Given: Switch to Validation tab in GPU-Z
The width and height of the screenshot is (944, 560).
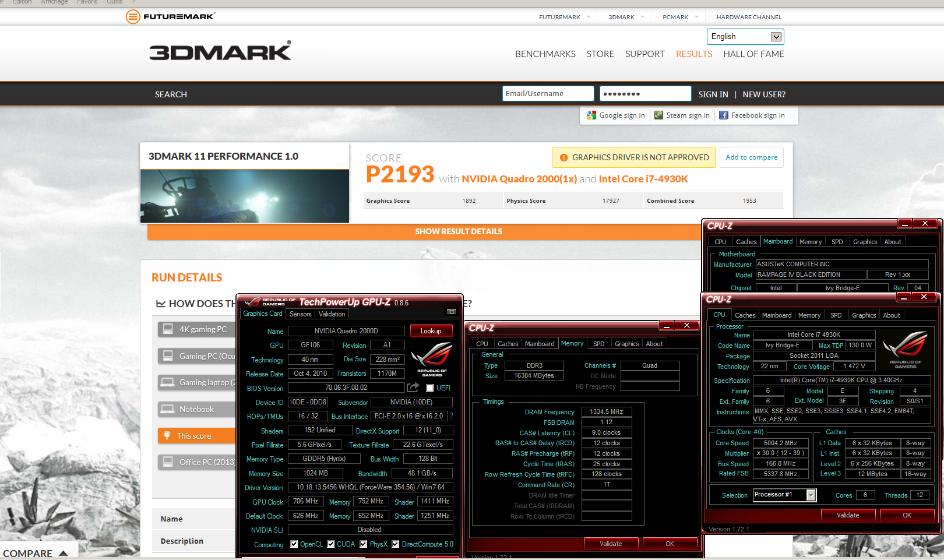Looking at the screenshot, I should click(x=332, y=314).
